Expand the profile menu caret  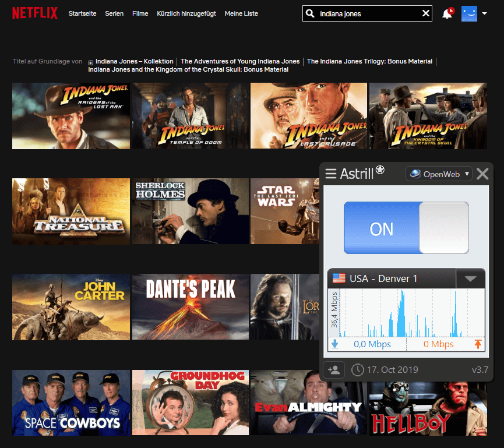coord(484,13)
